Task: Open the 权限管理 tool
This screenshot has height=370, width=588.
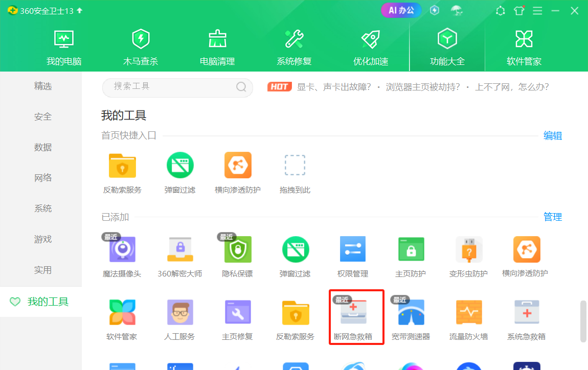Action: click(x=353, y=250)
